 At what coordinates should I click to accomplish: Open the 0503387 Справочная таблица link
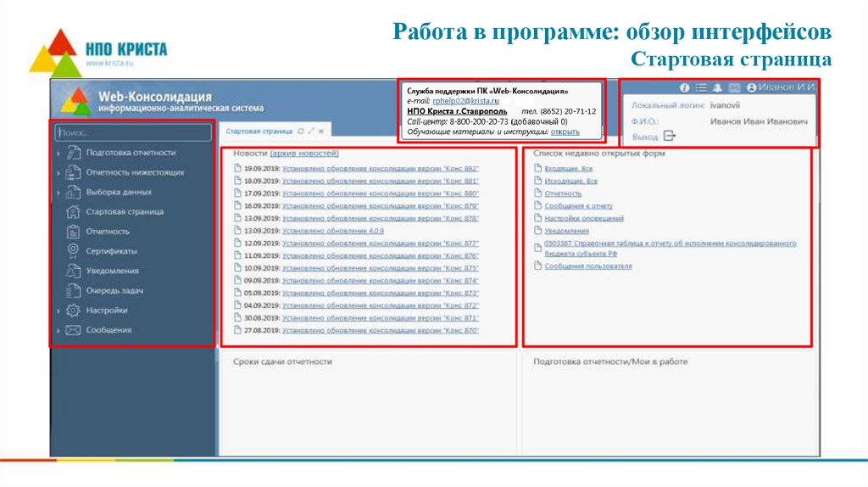point(670,249)
